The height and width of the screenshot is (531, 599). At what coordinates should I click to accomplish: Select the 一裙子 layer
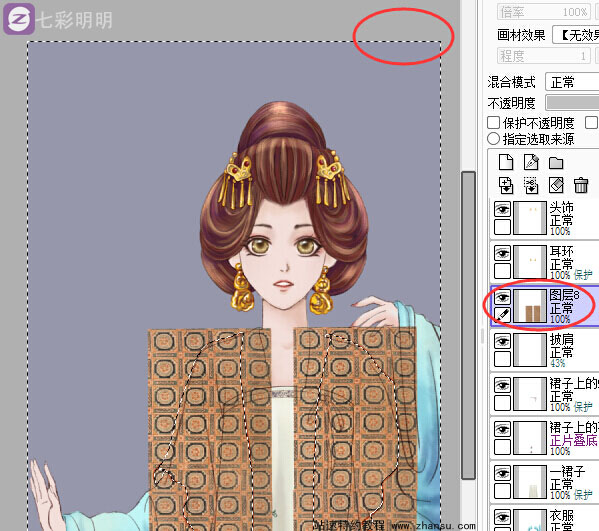point(545,482)
